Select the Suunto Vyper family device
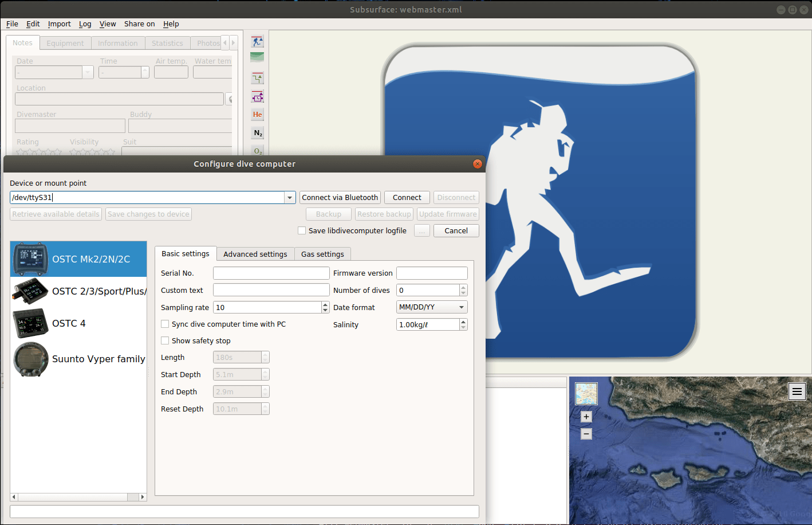 tap(98, 359)
